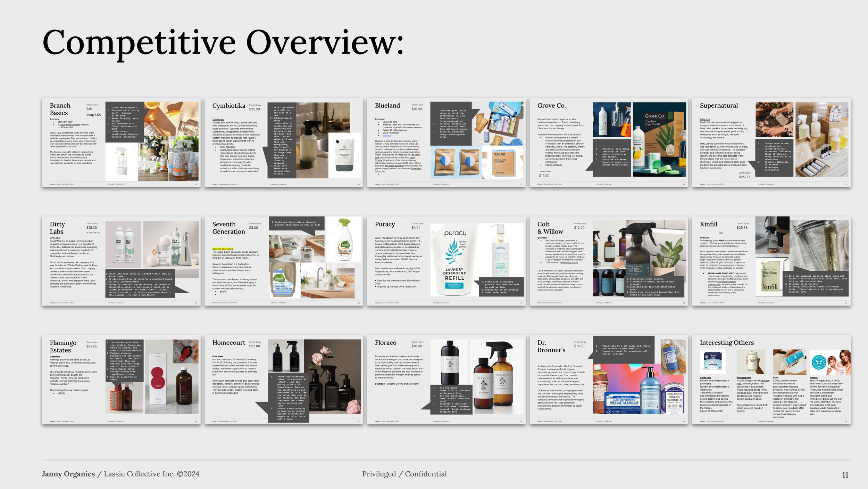
Task: Open the Branch Basics slide thumbnail
Action: (121, 142)
